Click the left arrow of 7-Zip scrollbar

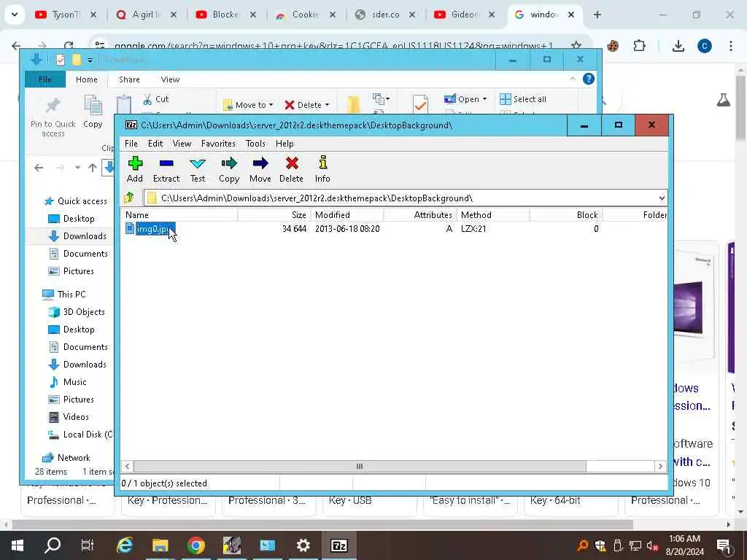tap(127, 466)
